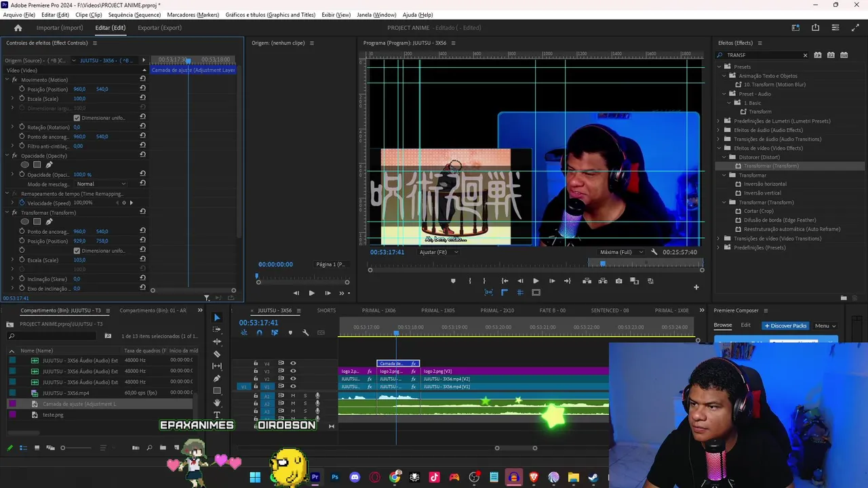
Task: Mute audio track A1
Action: coord(293,396)
